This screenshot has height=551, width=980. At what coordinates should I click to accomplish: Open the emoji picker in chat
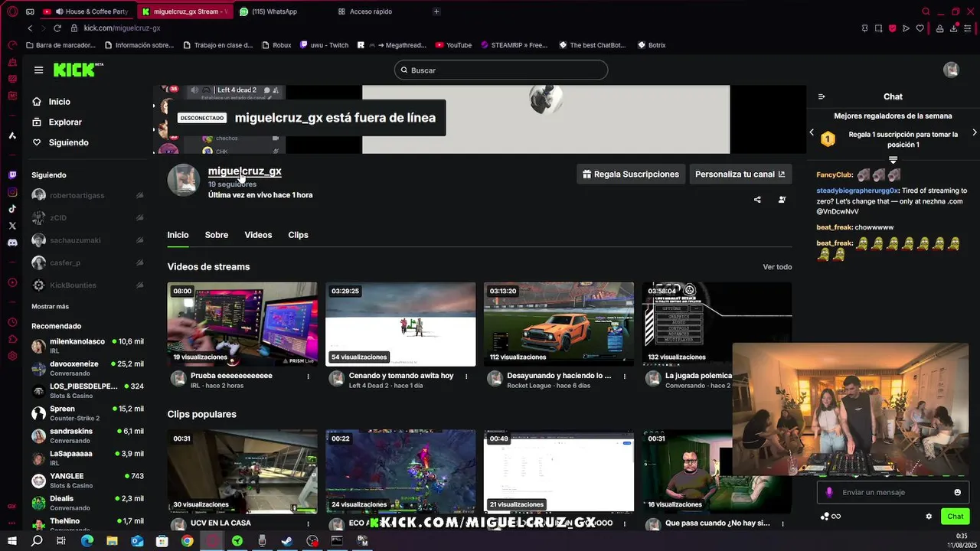957,492
